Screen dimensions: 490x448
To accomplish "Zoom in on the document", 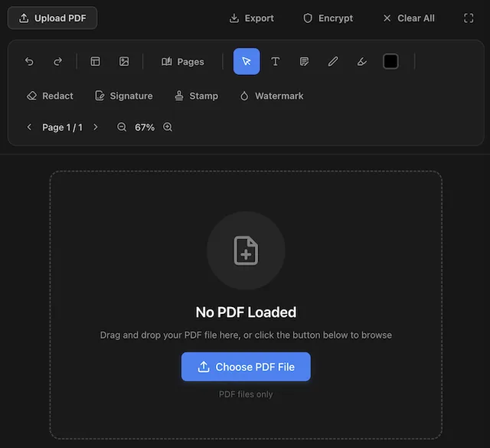I will (x=168, y=127).
